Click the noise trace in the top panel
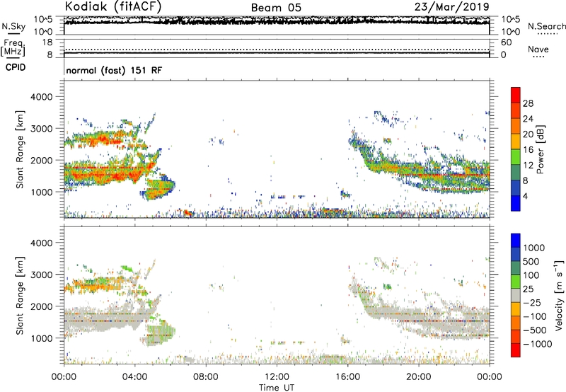This screenshot has height=392, width=566. tap(277, 22)
